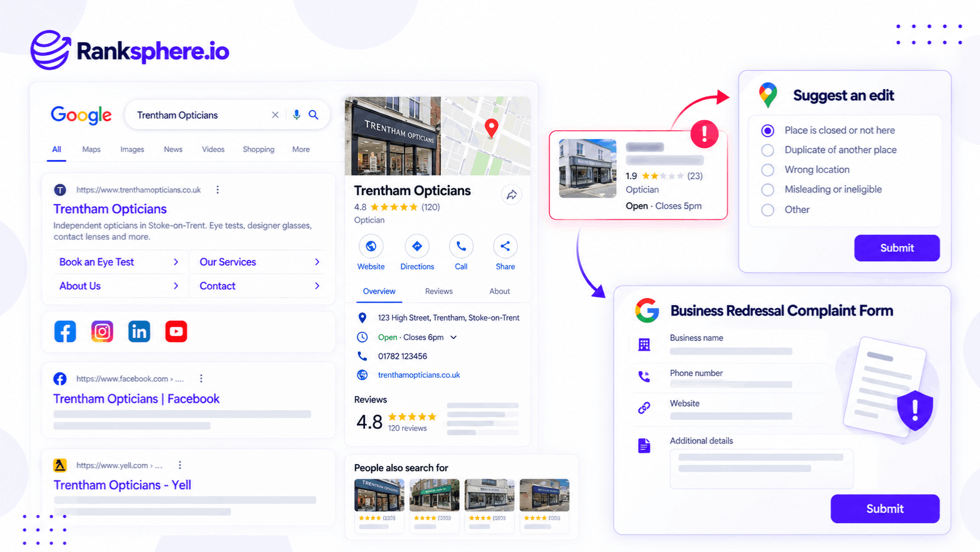This screenshot has width=980, height=552.
Task: Click the Phone number input field
Action: pyautogui.click(x=731, y=384)
